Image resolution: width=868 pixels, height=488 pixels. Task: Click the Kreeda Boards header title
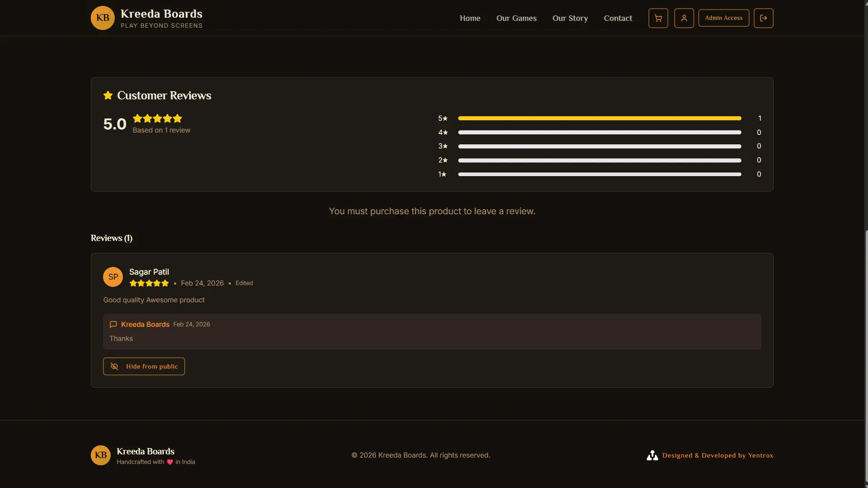click(161, 14)
